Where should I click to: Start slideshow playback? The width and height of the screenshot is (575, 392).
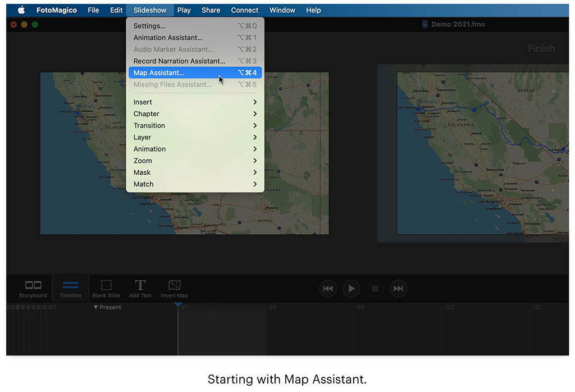352,289
